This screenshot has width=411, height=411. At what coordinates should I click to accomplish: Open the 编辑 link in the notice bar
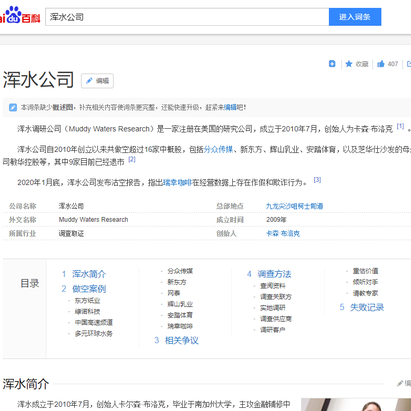point(230,107)
